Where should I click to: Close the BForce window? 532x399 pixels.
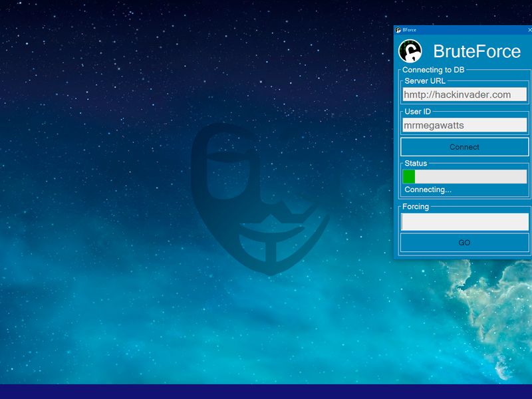point(529,30)
